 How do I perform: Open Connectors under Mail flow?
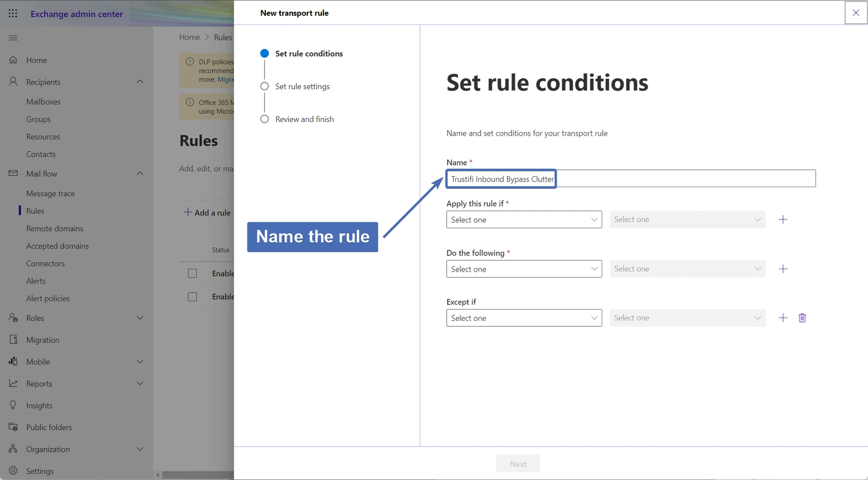[x=45, y=264]
